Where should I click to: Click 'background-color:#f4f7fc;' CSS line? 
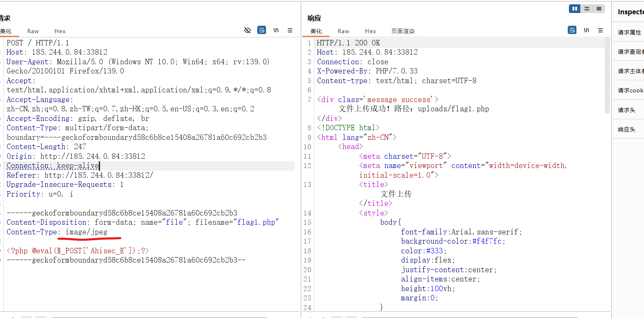click(453, 241)
